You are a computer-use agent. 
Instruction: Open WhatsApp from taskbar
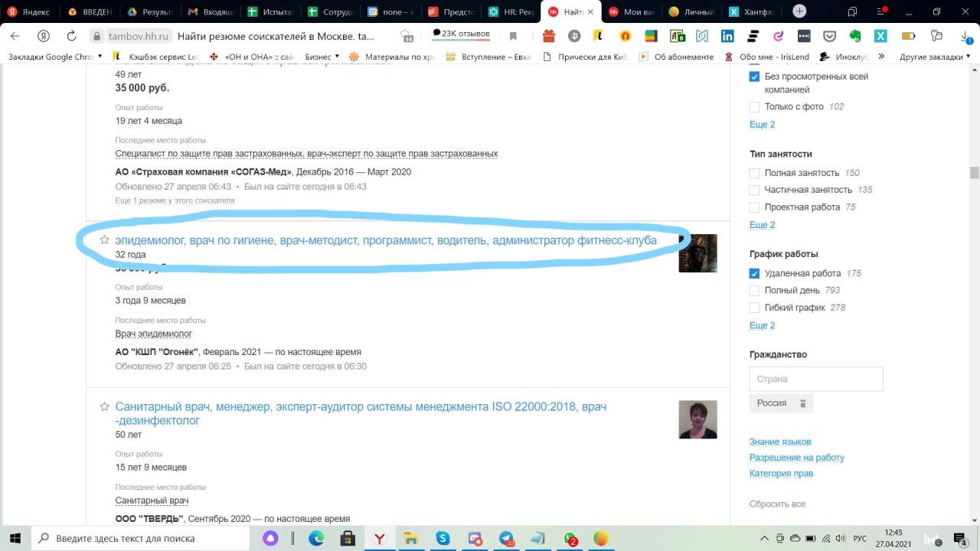pos(570,538)
